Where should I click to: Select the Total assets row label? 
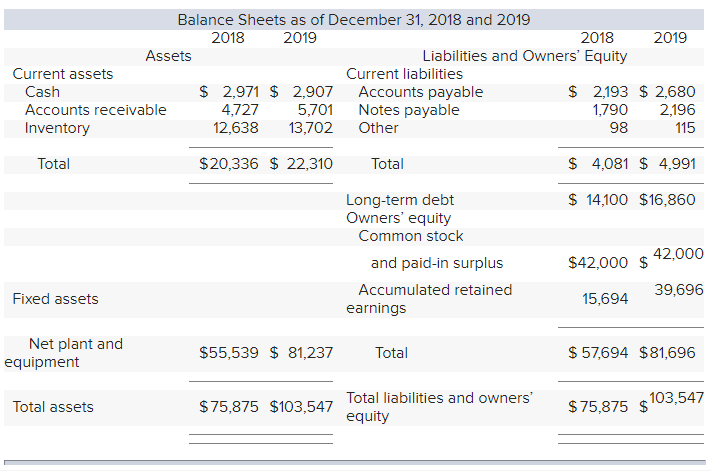coord(53,407)
